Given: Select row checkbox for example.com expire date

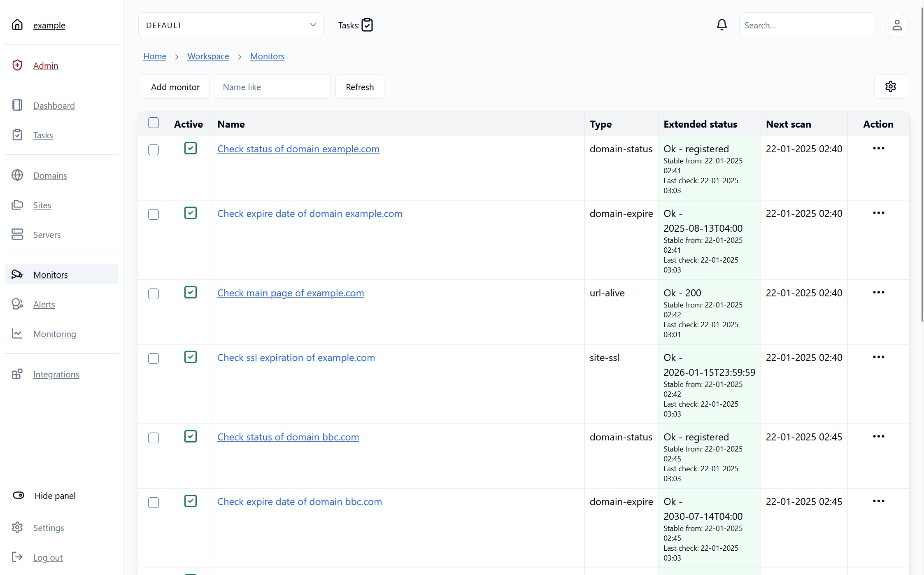Looking at the screenshot, I should 154,214.
